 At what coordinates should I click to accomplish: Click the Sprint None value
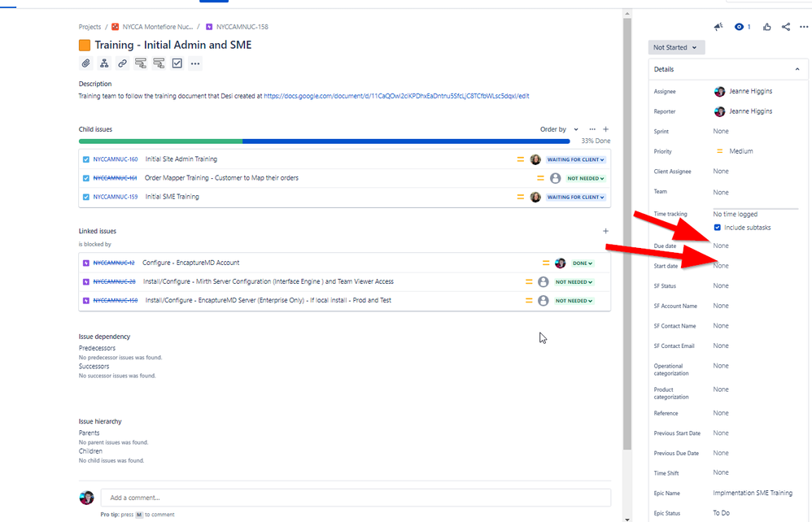pos(721,132)
